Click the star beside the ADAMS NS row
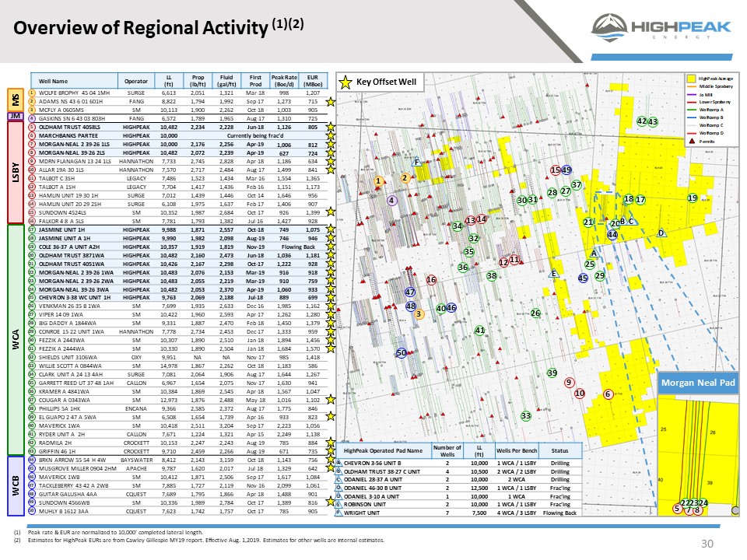This screenshot has height=560, width=747. (330, 101)
